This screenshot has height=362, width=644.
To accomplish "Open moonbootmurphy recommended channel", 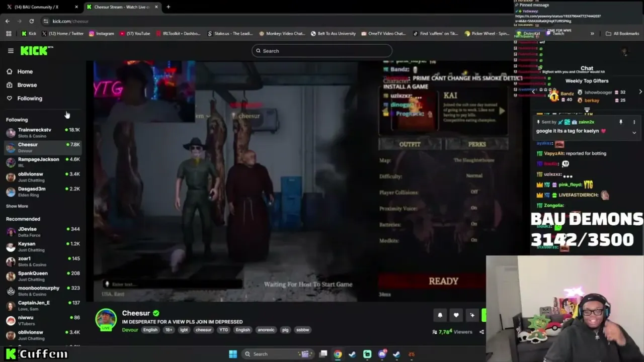I will [x=43, y=291].
